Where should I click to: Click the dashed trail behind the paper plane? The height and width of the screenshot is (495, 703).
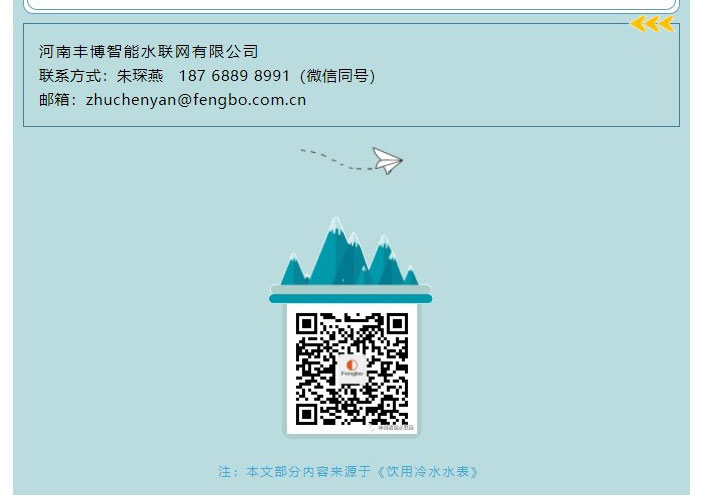[336, 160]
